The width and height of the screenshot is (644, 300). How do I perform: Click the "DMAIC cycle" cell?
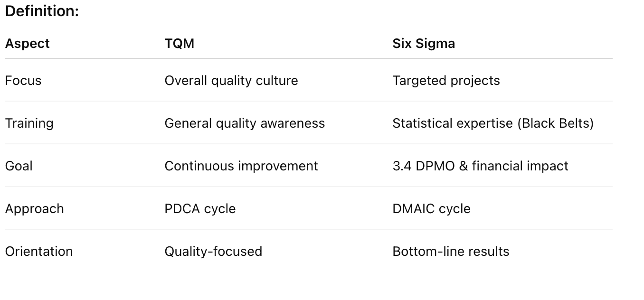[431, 209]
